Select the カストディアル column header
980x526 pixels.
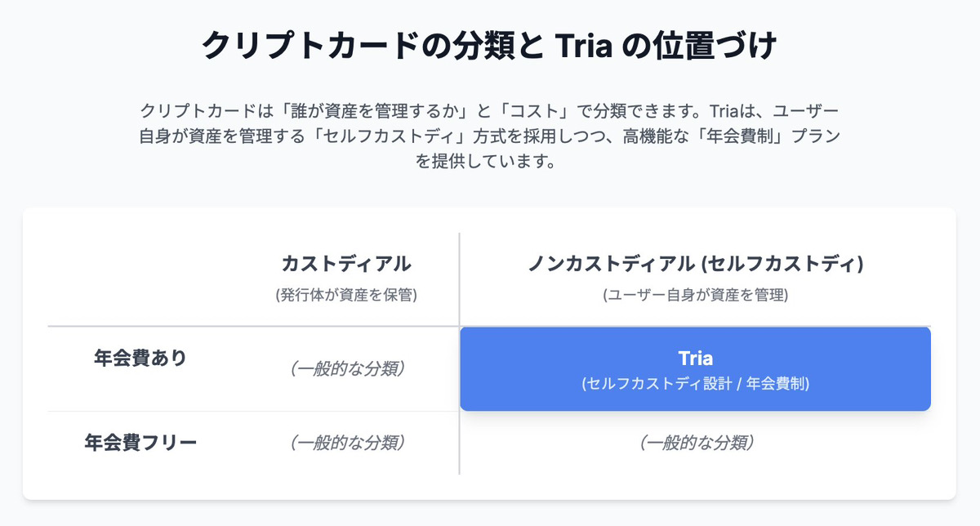(x=346, y=264)
